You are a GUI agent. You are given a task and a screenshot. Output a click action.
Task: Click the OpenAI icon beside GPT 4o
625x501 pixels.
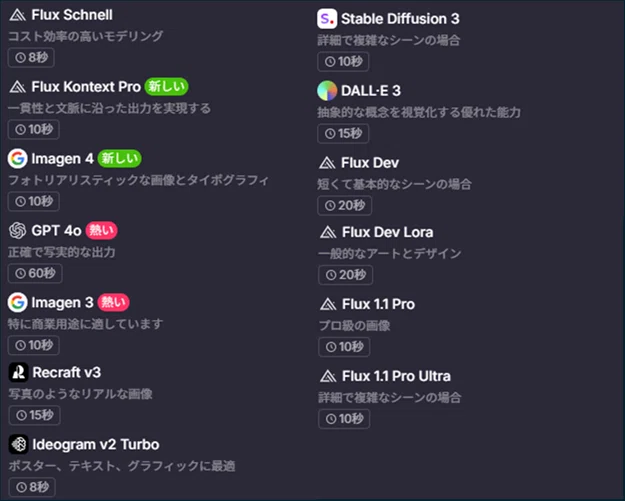tap(18, 230)
